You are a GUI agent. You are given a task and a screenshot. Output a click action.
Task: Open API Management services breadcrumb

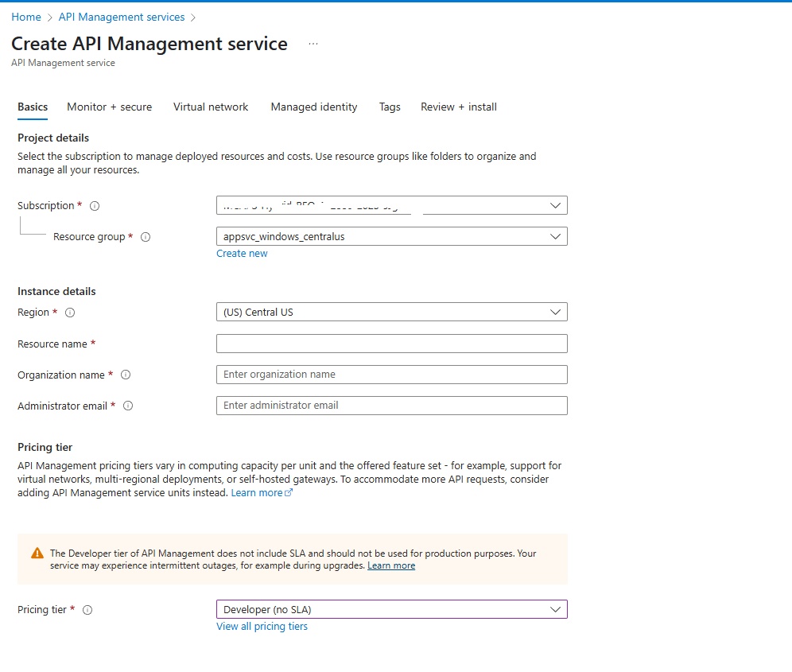tap(122, 17)
